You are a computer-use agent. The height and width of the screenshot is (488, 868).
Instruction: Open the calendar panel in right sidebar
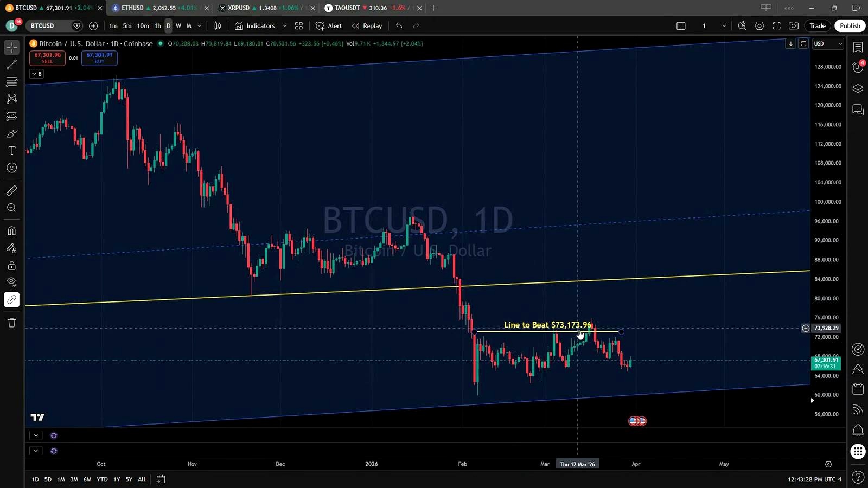pyautogui.click(x=858, y=389)
